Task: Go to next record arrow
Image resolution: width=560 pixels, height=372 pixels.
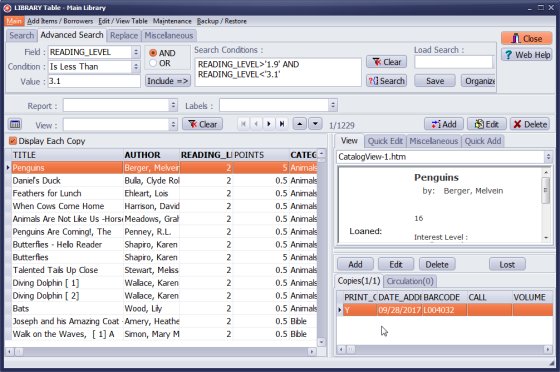Action: coord(269,124)
